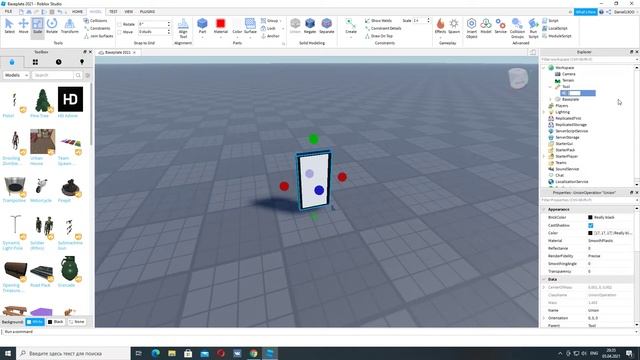The height and width of the screenshot is (360, 640).
Task: Switch to the VIEW ribbon tab
Action: [x=129, y=12]
